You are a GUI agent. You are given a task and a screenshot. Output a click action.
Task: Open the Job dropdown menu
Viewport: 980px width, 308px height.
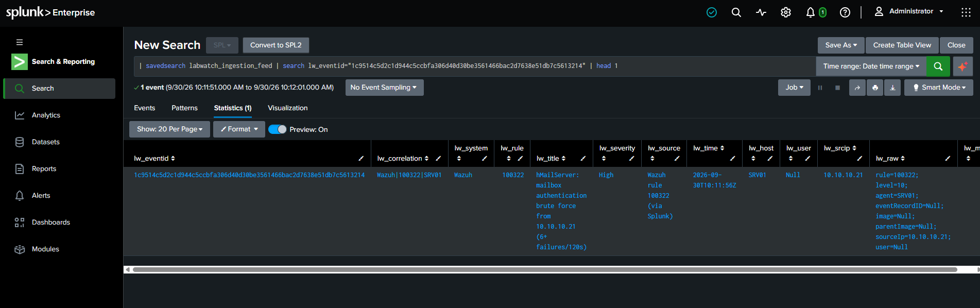pyautogui.click(x=794, y=88)
